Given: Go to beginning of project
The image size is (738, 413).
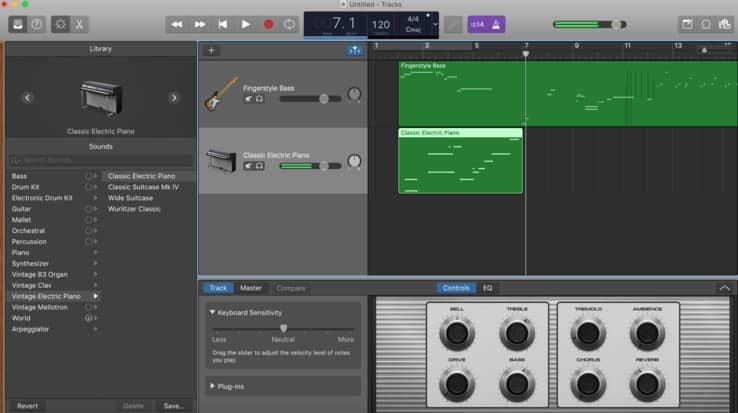Looking at the screenshot, I should click(x=223, y=24).
